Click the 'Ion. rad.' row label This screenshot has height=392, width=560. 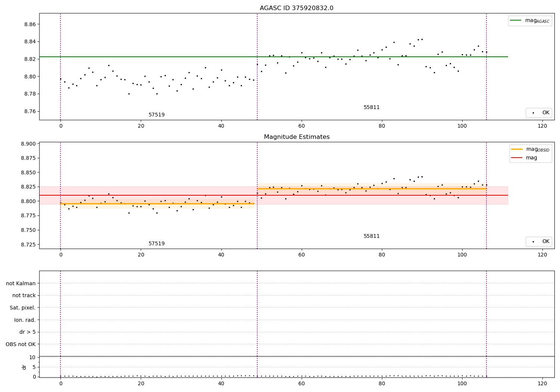point(25,320)
